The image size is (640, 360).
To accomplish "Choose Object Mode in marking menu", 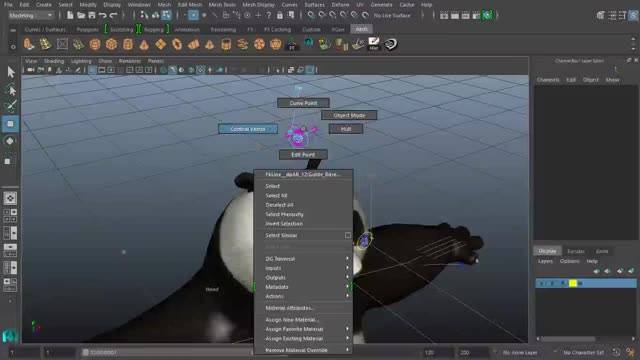I will 349,116.
